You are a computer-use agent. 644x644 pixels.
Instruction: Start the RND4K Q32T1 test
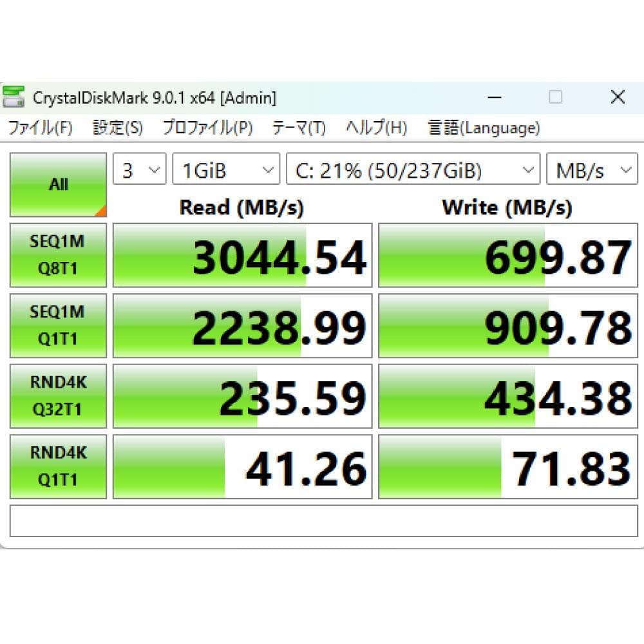pyautogui.click(x=58, y=396)
